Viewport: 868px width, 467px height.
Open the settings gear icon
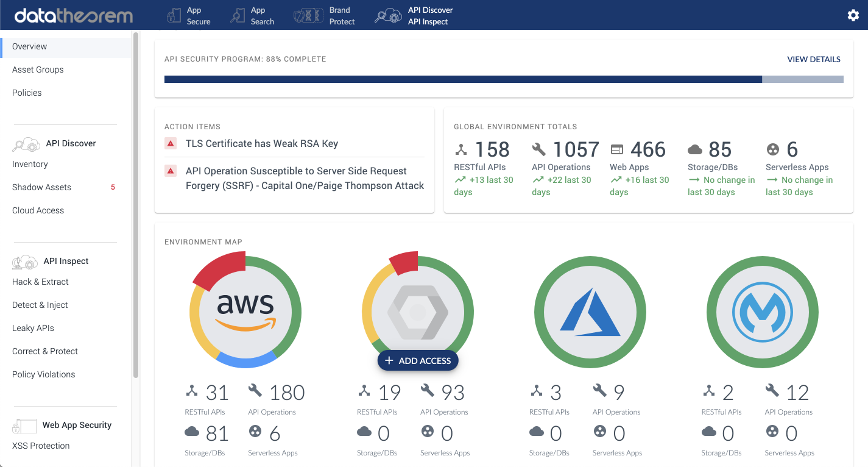tap(853, 15)
